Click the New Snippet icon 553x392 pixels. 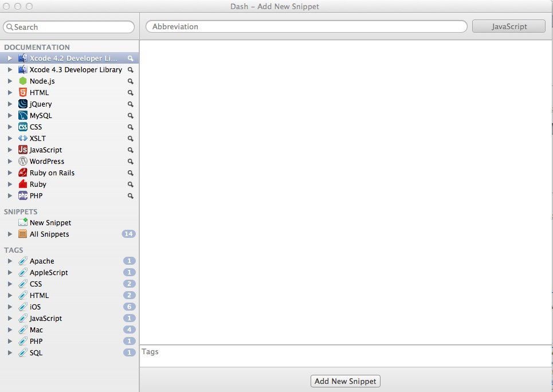click(x=23, y=222)
